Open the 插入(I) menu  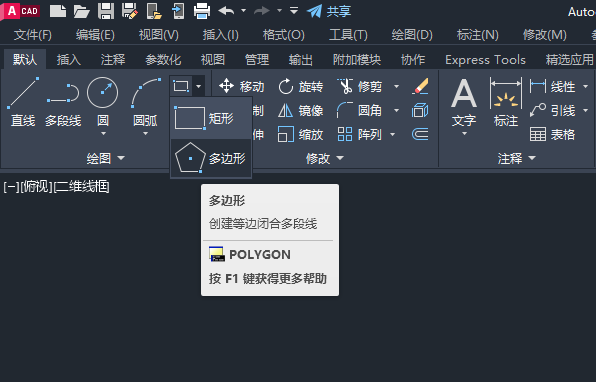point(220,35)
